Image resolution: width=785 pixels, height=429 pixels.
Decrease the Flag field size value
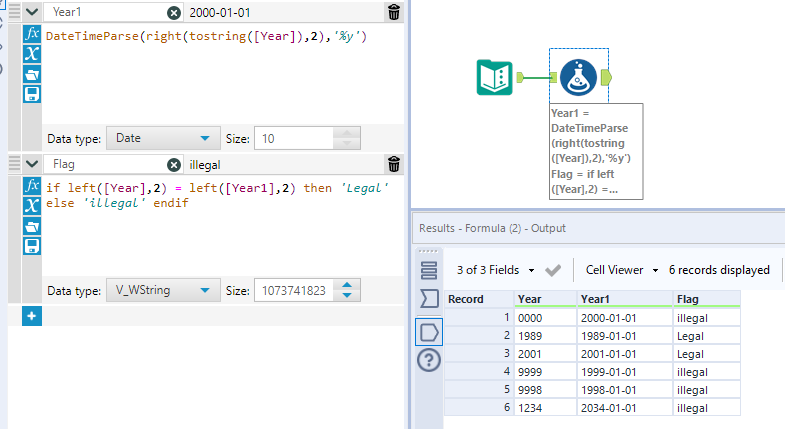tap(347, 296)
